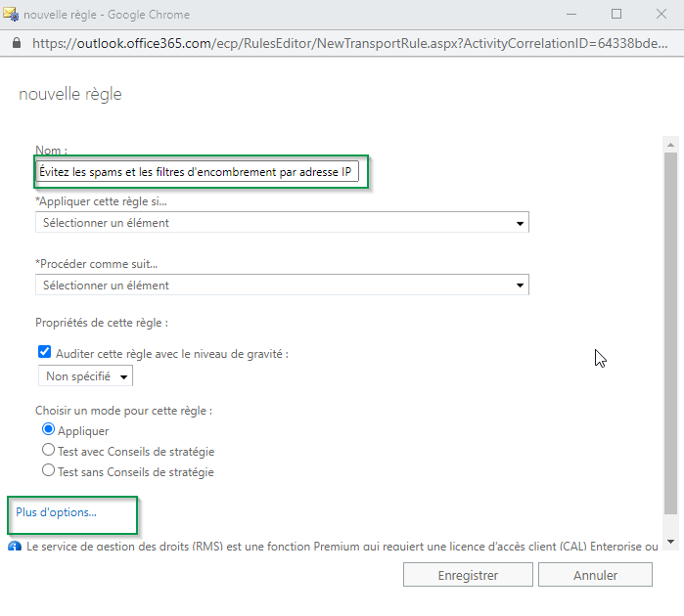Click the blue info icon near the RMS text
Screen dimensions: 684x616
15,547
